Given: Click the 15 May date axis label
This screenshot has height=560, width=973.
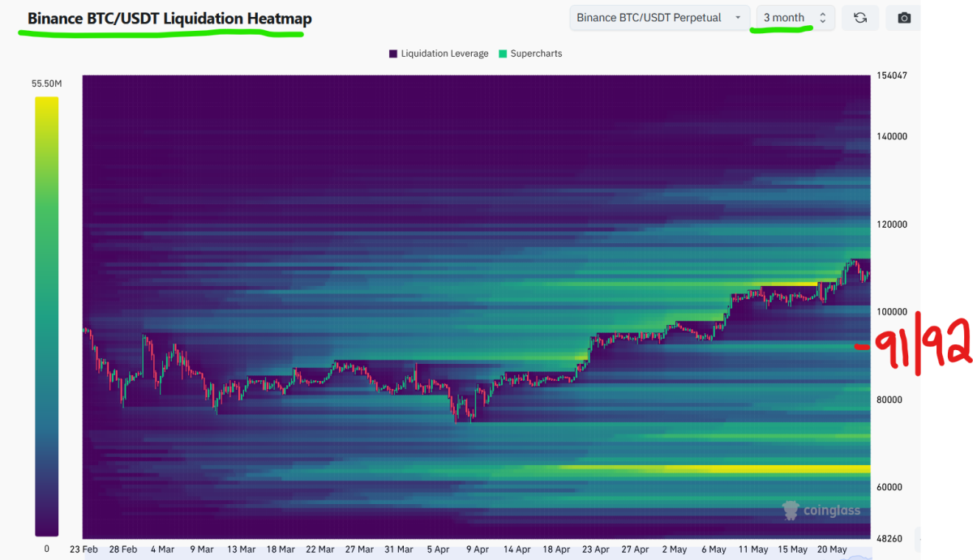Looking at the screenshot, I should pos(793,549).
